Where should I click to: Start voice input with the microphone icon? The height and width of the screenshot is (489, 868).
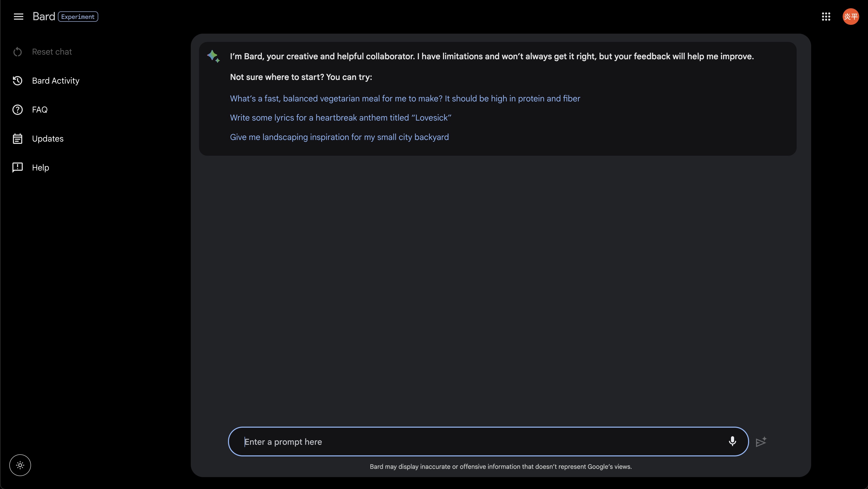[732, 441]
